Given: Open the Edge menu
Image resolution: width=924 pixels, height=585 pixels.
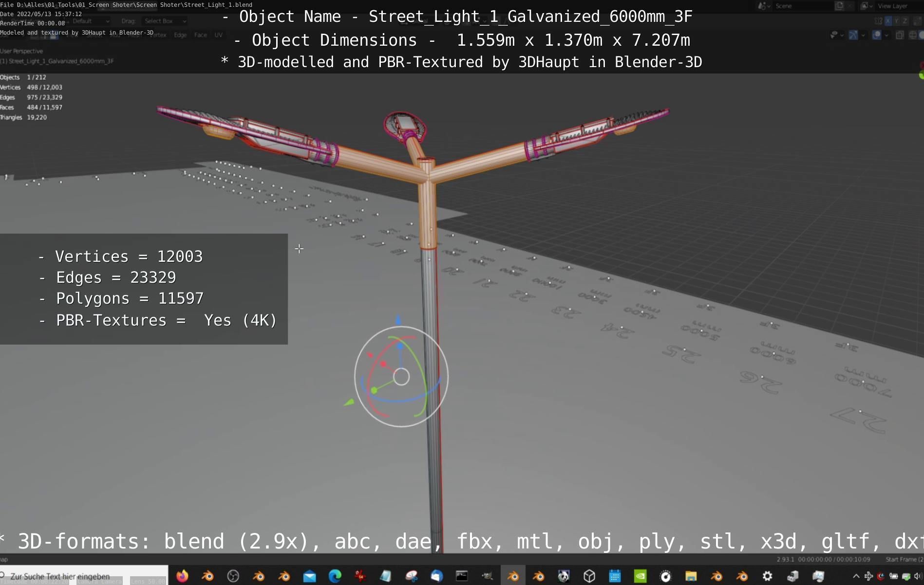Looking at the screenshot, I should point(180,35).
